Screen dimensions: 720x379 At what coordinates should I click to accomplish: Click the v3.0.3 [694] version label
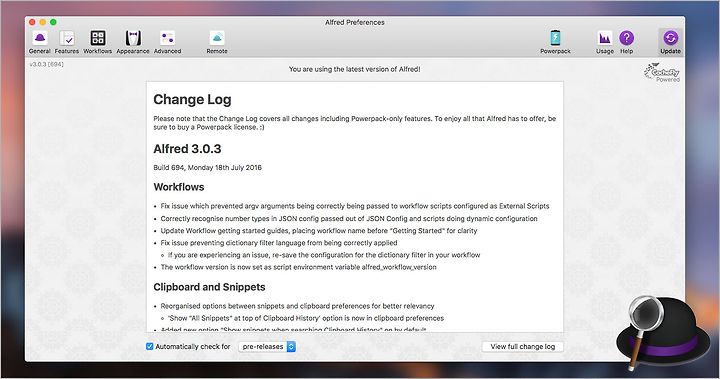[46, 64]
